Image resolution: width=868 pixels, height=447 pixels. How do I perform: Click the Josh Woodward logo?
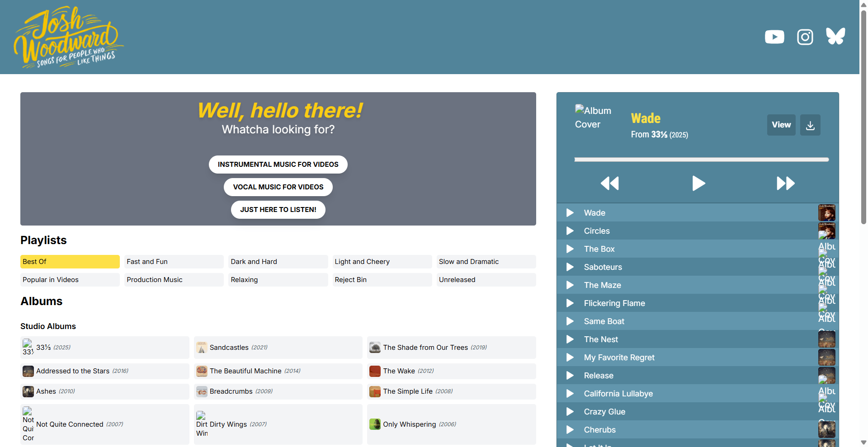(69, 37)
